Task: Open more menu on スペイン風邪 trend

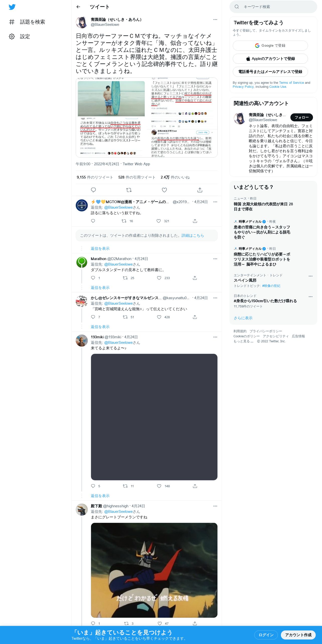Action: [310, 276]
